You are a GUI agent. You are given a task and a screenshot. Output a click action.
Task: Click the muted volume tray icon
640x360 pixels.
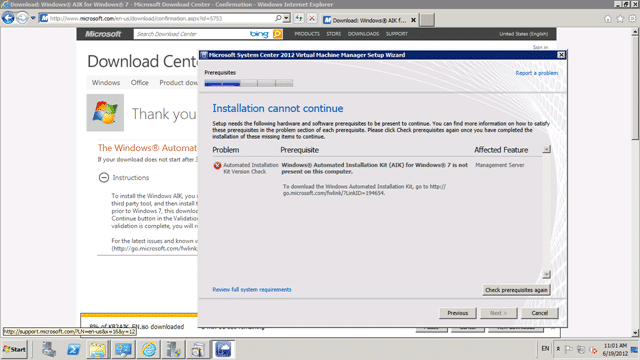click(593, 350)
